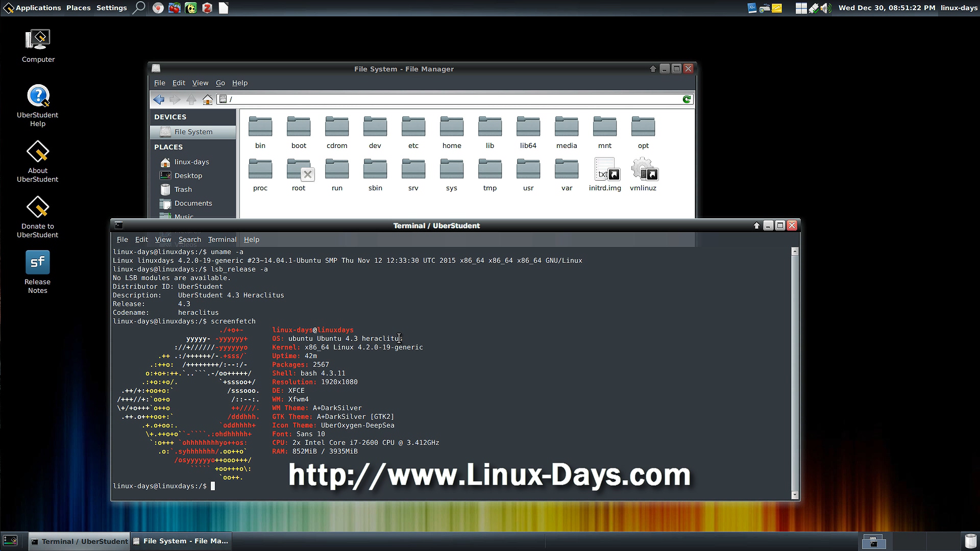The height and width of the screenshot is (551, 980).
Task: Click the panel clock showing Wed Dec 30
Action: click(x=887, y=8)
